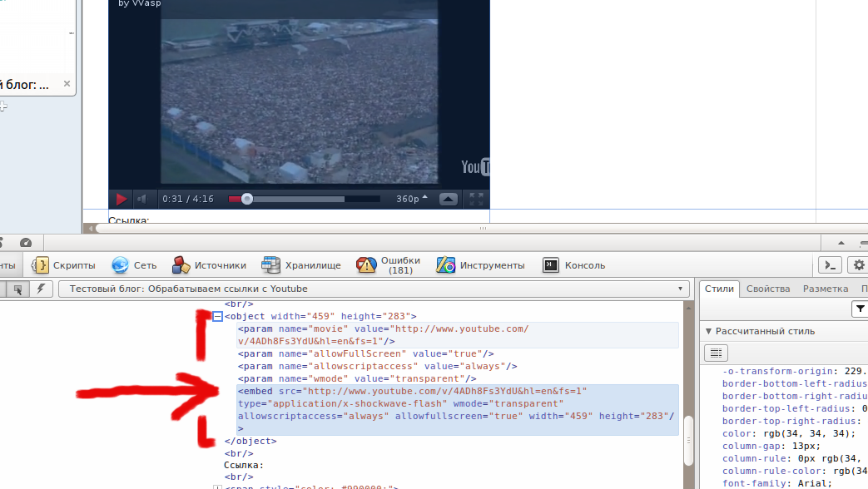868x489 pixels.
Task: Select the </object> closing tag
Action: pos(250,442)
